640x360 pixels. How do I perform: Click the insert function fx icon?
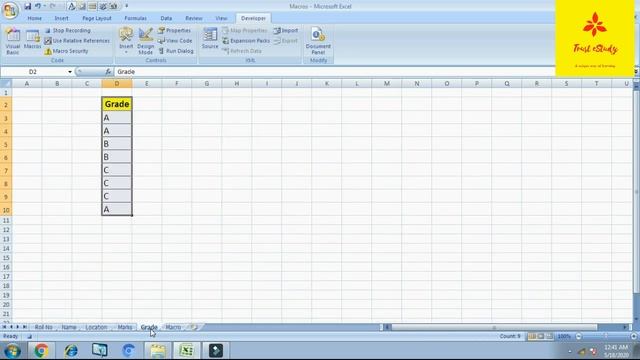tap(108, 71)
